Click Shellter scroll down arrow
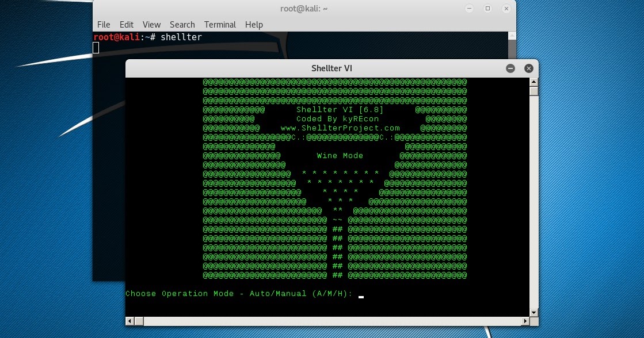Screen dimensions: 644x338 pyautogui.click(x=534, y=313)
